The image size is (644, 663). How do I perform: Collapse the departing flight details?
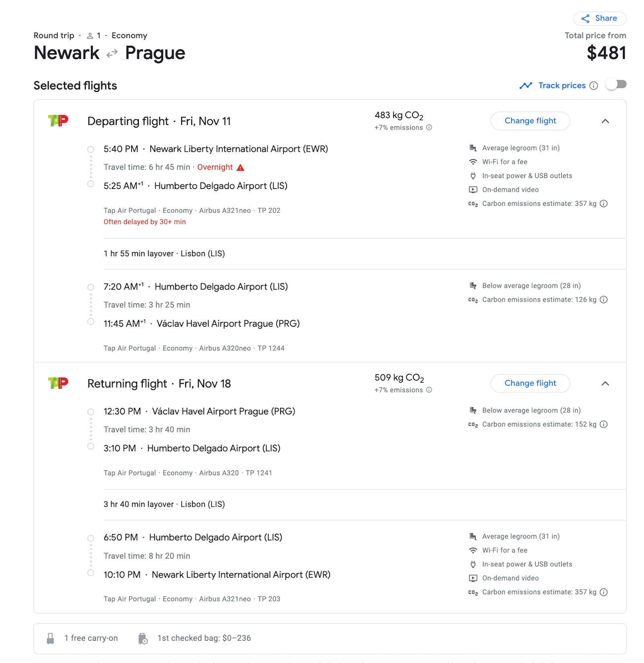pyautogui.click(x=605, y=121)
